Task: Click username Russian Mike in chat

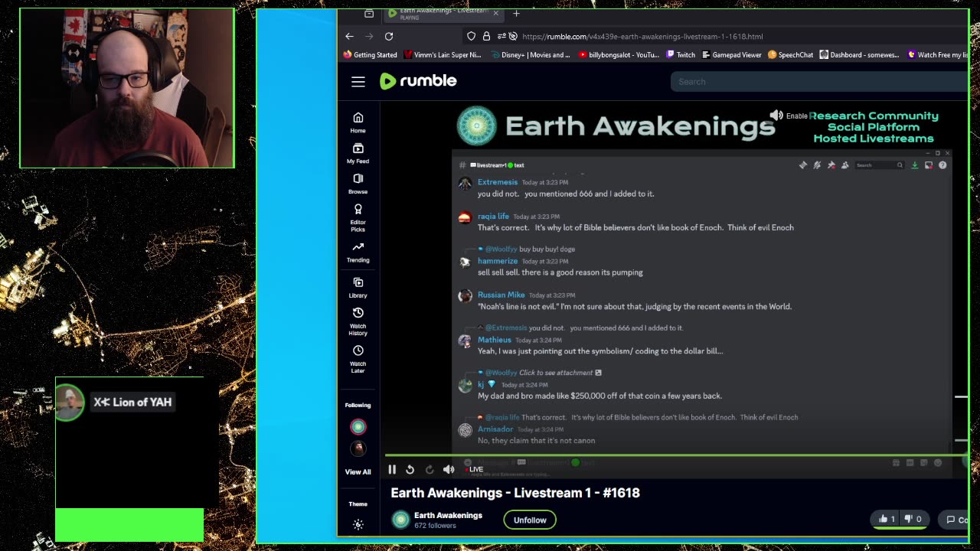Action: [x=501, y=295]
